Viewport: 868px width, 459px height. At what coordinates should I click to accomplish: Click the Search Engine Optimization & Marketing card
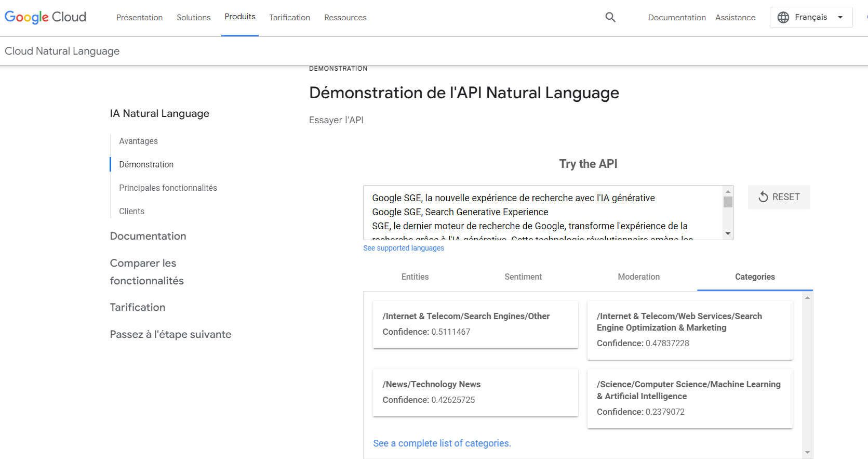[690, 330]
